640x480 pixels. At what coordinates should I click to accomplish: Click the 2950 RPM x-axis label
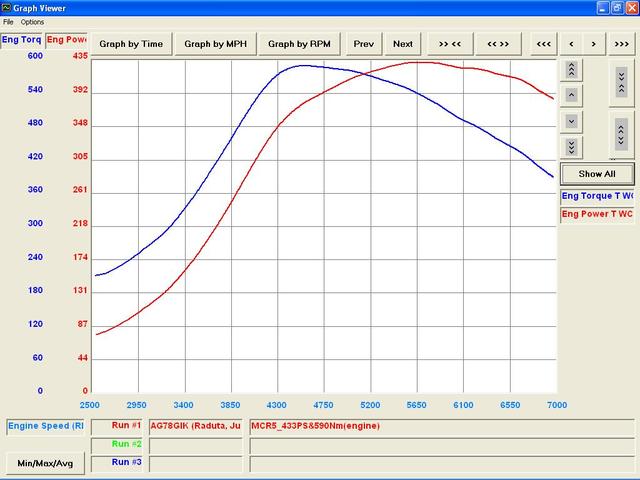point(136,405)
